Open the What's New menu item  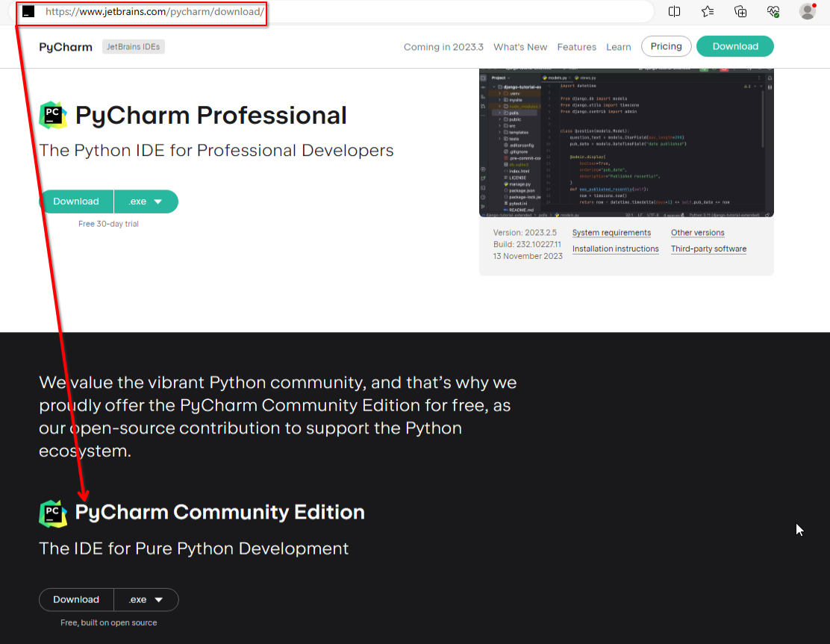(520, 46)
